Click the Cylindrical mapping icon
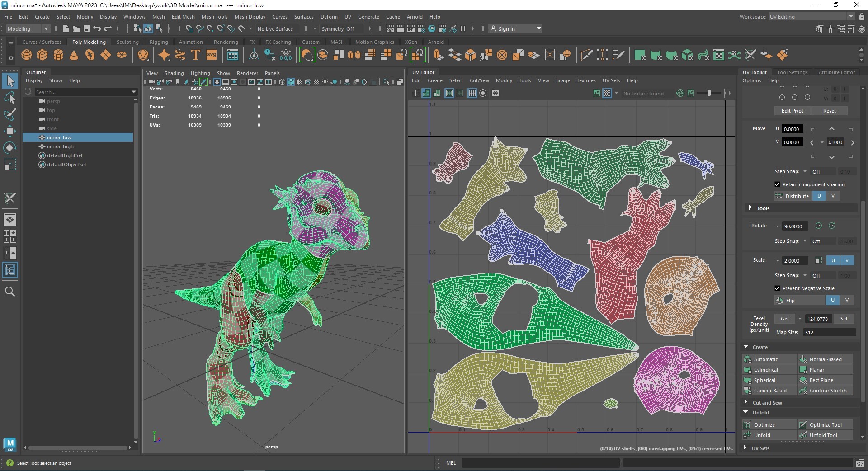The width and height of the screenshot is (868, 471). [x=747, y=370]
